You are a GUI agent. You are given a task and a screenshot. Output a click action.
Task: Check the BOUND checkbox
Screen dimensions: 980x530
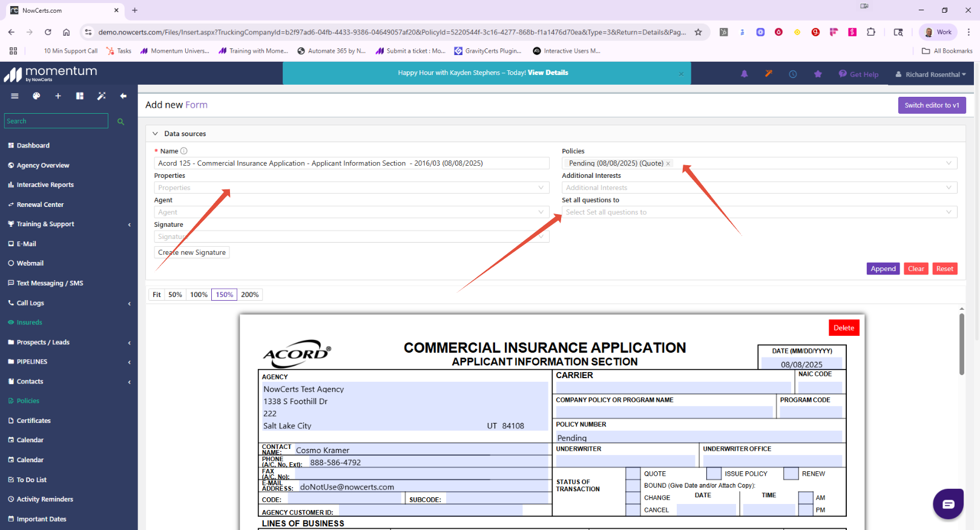pyautogui.click(x=633, y=486)
